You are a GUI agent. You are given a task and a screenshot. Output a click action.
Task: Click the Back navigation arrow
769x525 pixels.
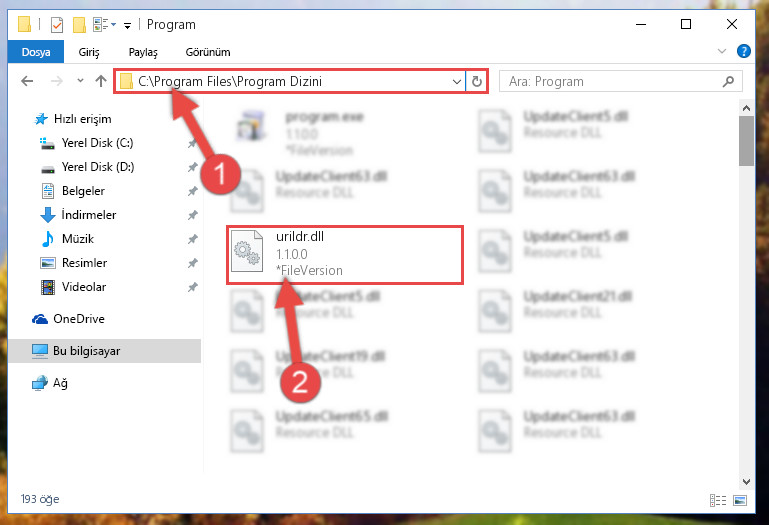(27, 81)
